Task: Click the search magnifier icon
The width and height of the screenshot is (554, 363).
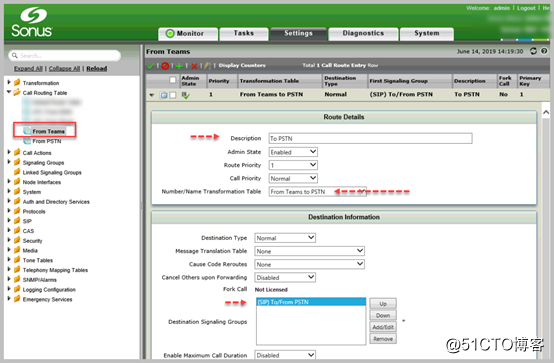Action: click(x=14, y=55)
